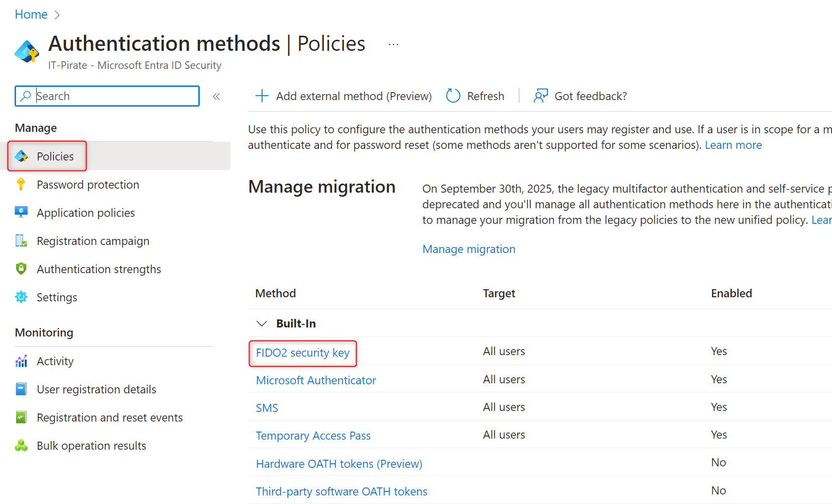
Task: Click No in Third-party software OATH row
Action: click(x=718, y=490)
